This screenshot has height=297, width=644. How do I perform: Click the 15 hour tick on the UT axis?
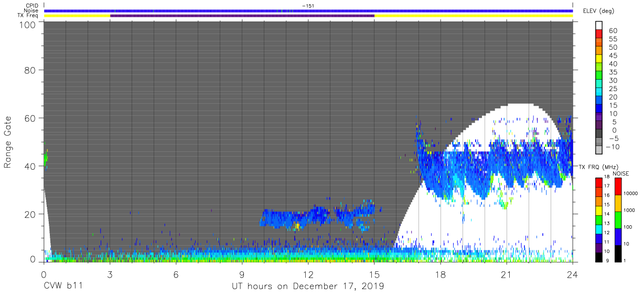click(374, 274)
